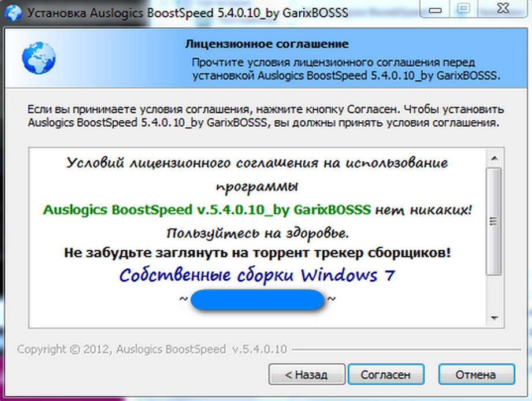Click the Согласен button to accept

click(386, 374)
